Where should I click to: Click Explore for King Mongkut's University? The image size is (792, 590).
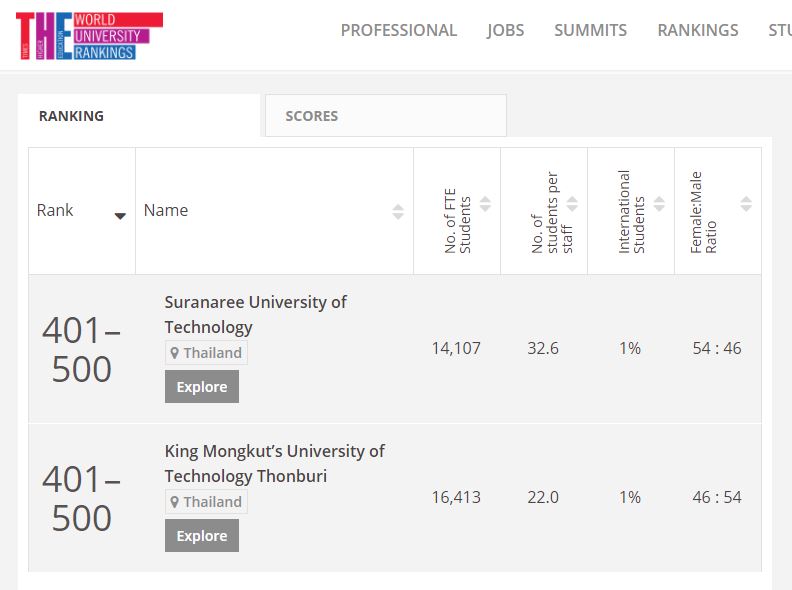[x=202, y=535]
